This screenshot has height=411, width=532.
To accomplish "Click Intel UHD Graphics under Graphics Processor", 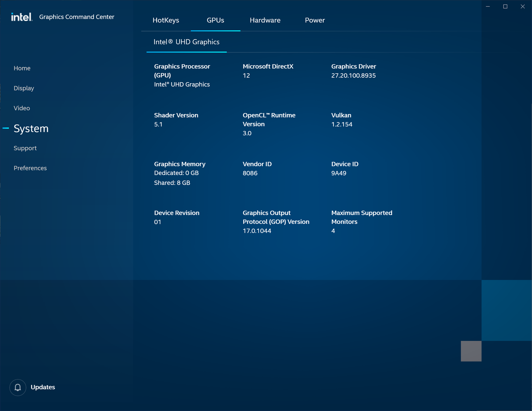I will pos(182,84).
